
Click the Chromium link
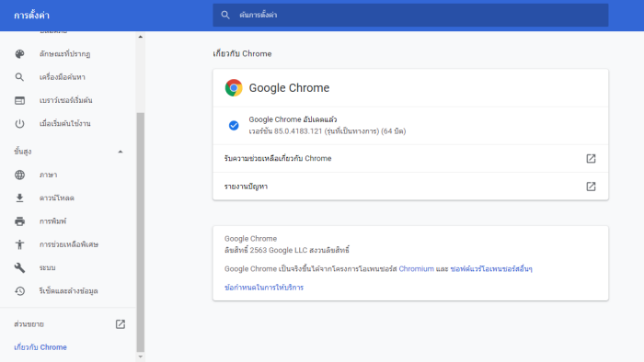tap(416, 269)
